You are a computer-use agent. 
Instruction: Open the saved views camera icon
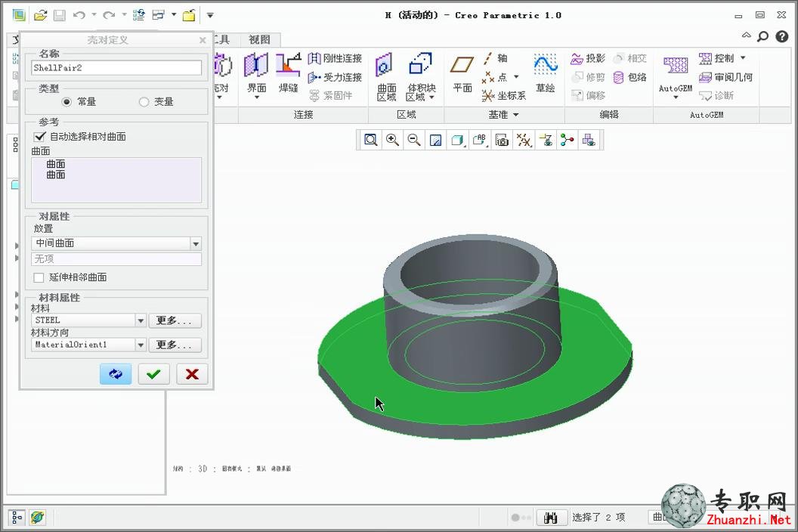[x=502, y=140]
